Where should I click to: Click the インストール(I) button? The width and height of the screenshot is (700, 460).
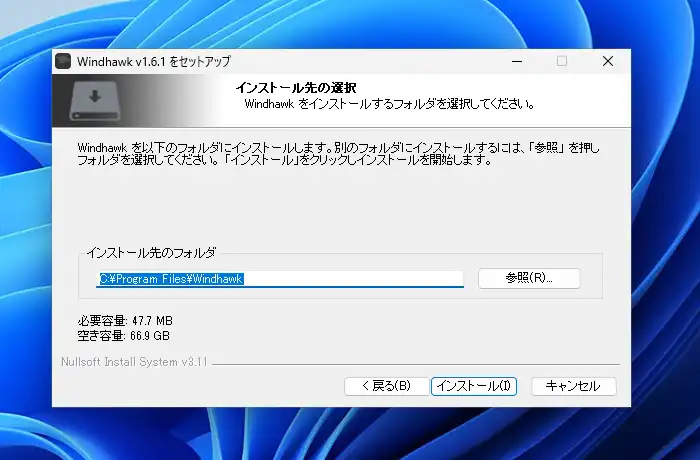474,386
